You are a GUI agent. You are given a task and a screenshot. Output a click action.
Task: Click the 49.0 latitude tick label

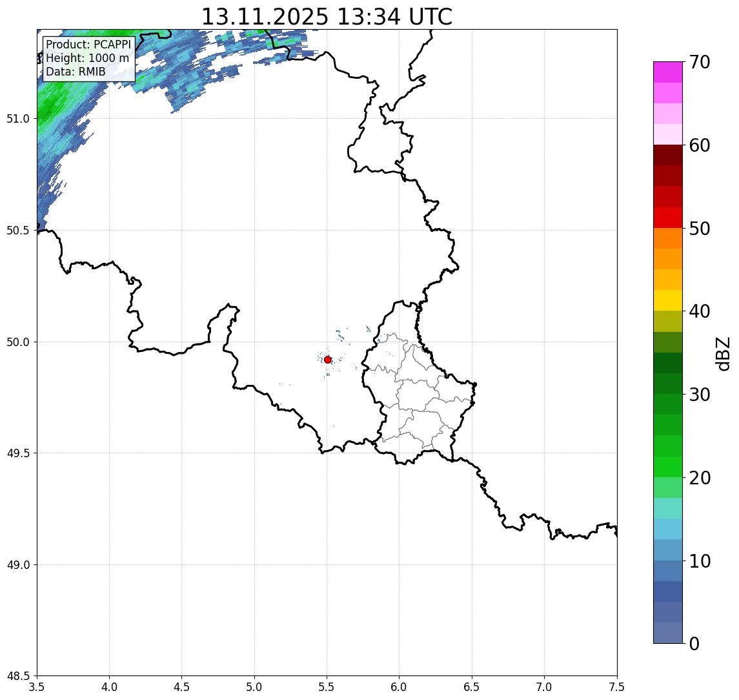pyautogui.click(x=17, y=565)
